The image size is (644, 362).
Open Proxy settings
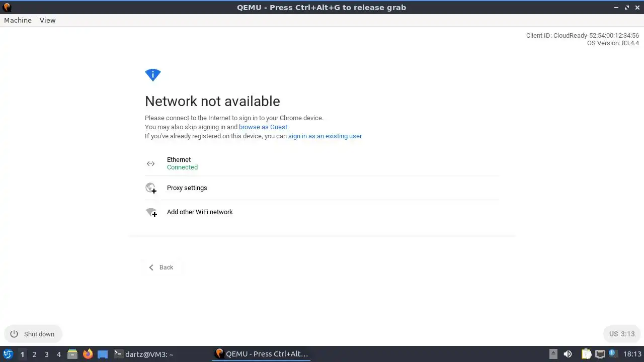[322, 188]
